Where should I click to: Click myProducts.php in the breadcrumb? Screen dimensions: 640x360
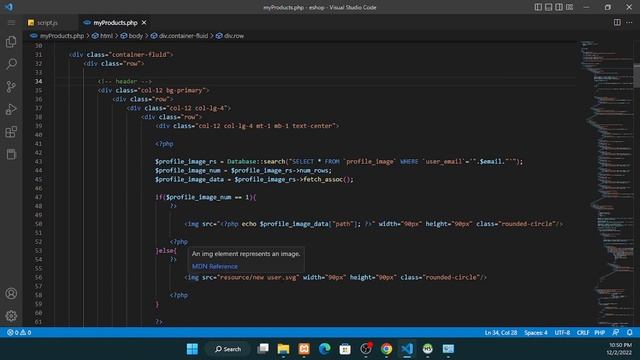tap(62, 36)
